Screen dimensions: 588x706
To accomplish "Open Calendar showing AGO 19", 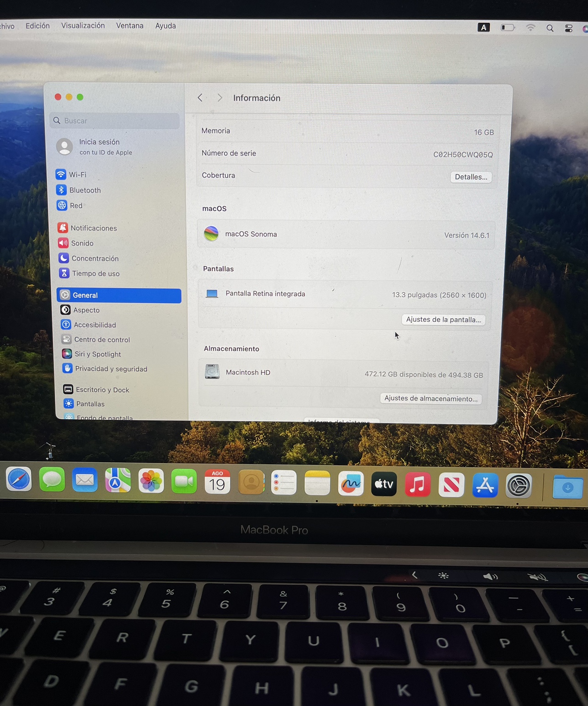I will [217, 482].
